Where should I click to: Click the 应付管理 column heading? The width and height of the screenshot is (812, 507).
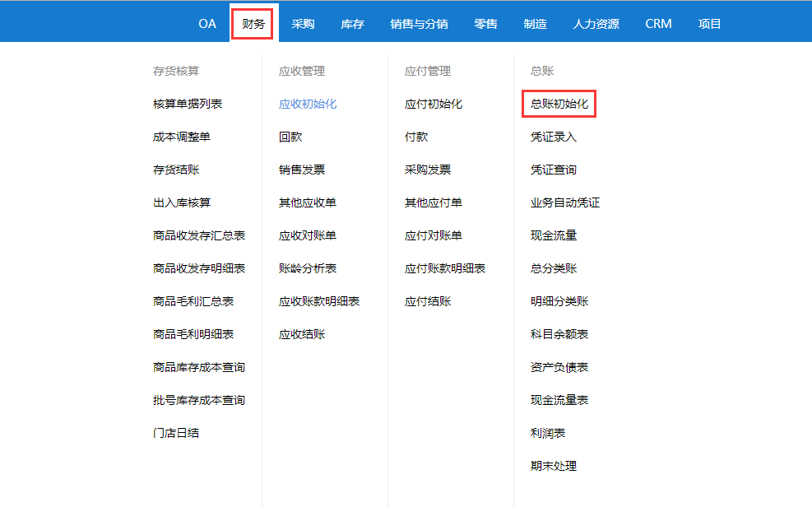428,71
